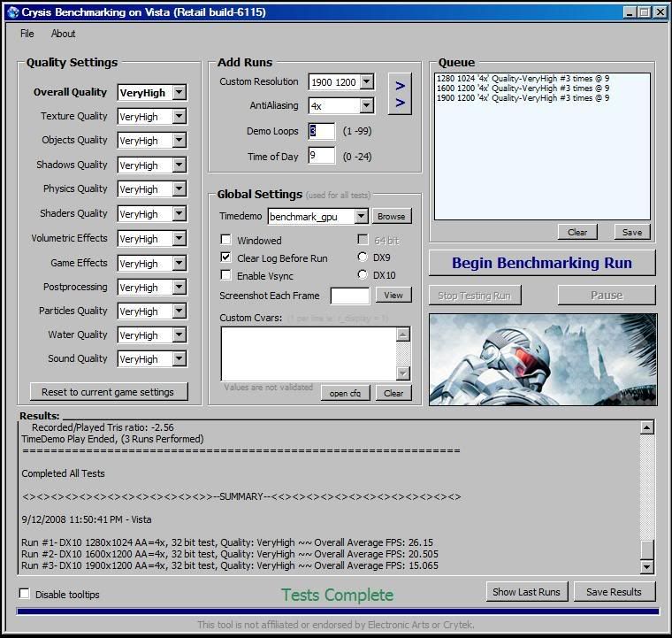This screenshot has width=672, height=638.
Task: Save the Queue list
Action: pyautogui.click(x=632, y=233)
